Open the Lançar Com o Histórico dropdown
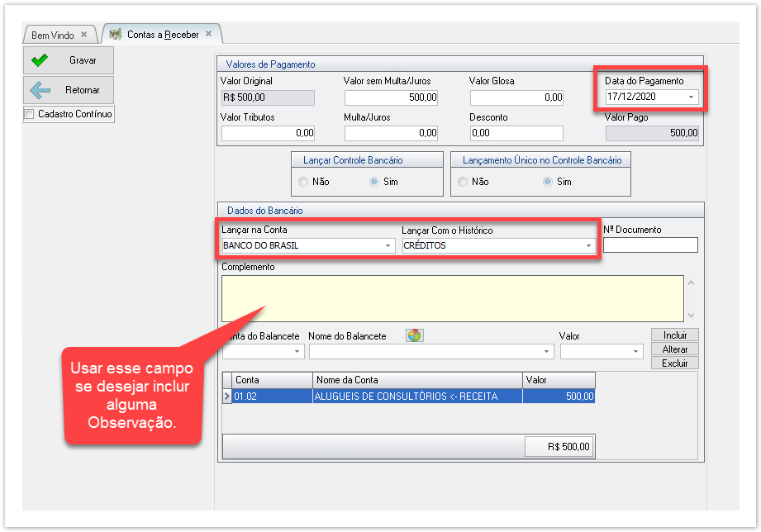 point(588,246)
